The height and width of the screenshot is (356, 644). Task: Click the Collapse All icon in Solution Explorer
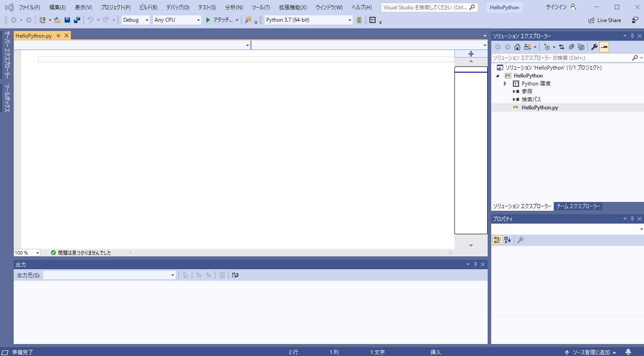tap(571, 47)
